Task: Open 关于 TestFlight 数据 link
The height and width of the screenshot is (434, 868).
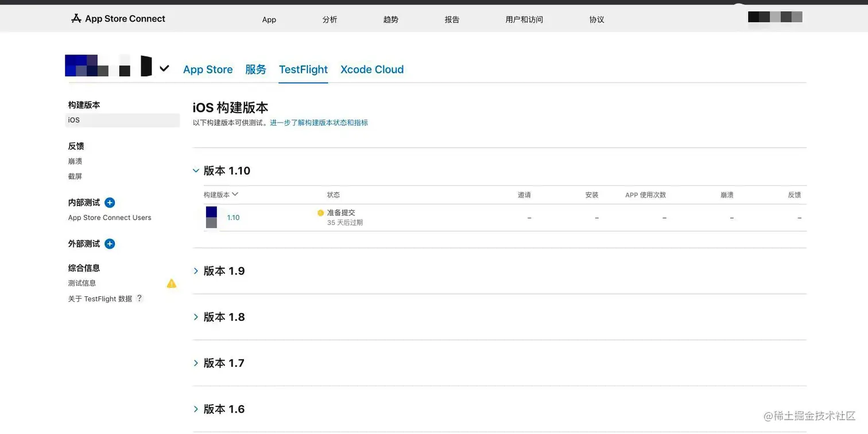Action: tap(100, 299)
